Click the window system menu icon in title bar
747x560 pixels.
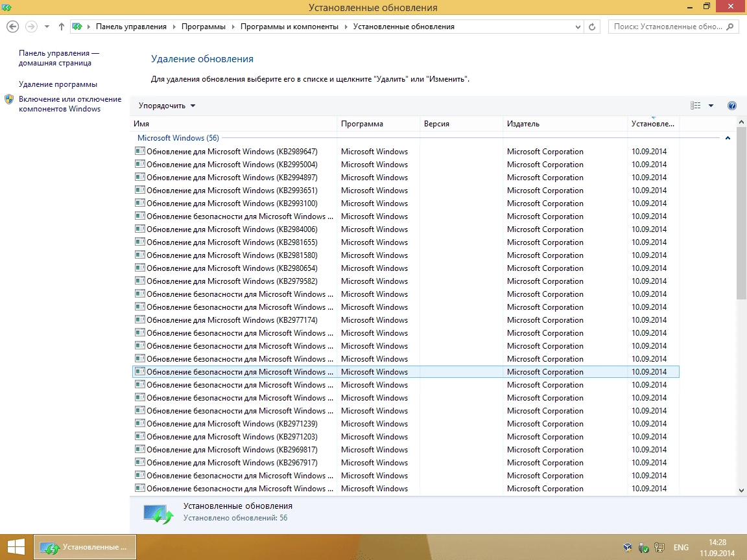(6, 7)
